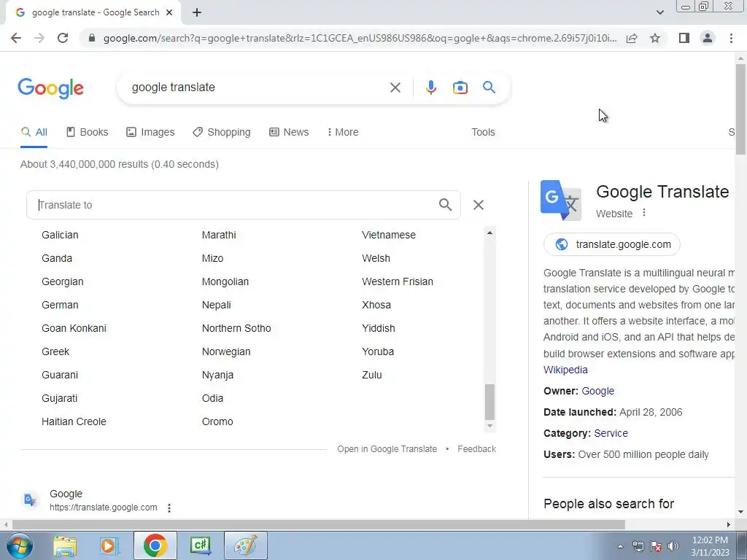The height and width of the screenshot is (560, 747).
Task: Open the Chrome profile avatar
Action: click(x=708, y=38)
